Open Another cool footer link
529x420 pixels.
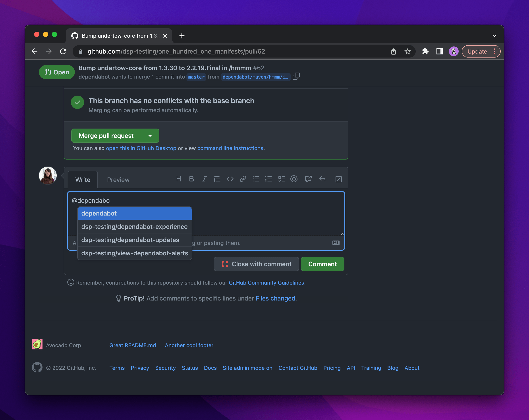[189, 345]
